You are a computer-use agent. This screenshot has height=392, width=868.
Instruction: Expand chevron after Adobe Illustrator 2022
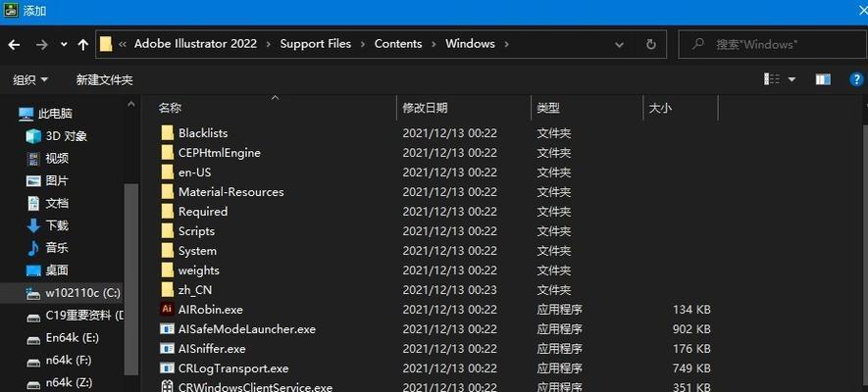pyautogui.click(x=269, y=44)
